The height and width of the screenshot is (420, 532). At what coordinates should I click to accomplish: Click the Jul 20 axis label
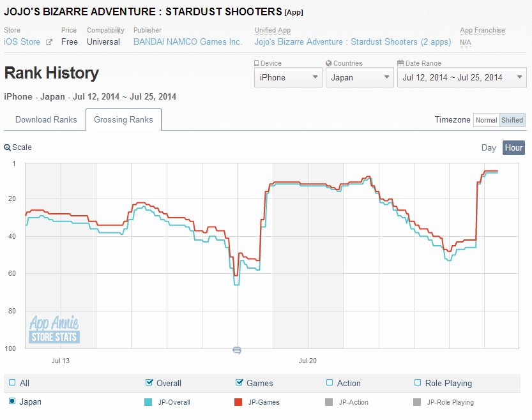click(x=307, y=361)
